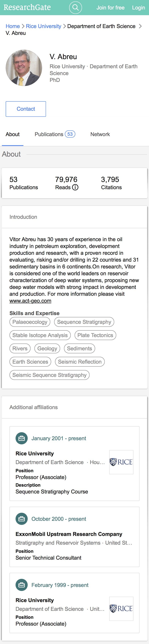Visit the www.act-geo.com link
This screenshot has height=644, width=149.
point(30,301)
